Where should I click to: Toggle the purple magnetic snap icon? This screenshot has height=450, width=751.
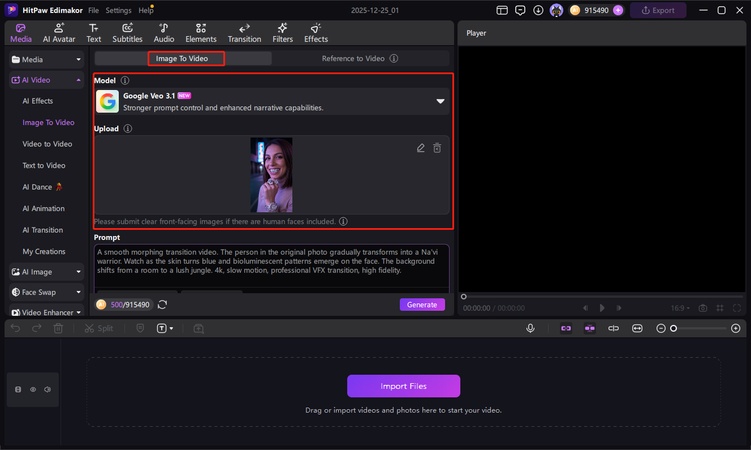pyautogui.click(x=590, y=328)
